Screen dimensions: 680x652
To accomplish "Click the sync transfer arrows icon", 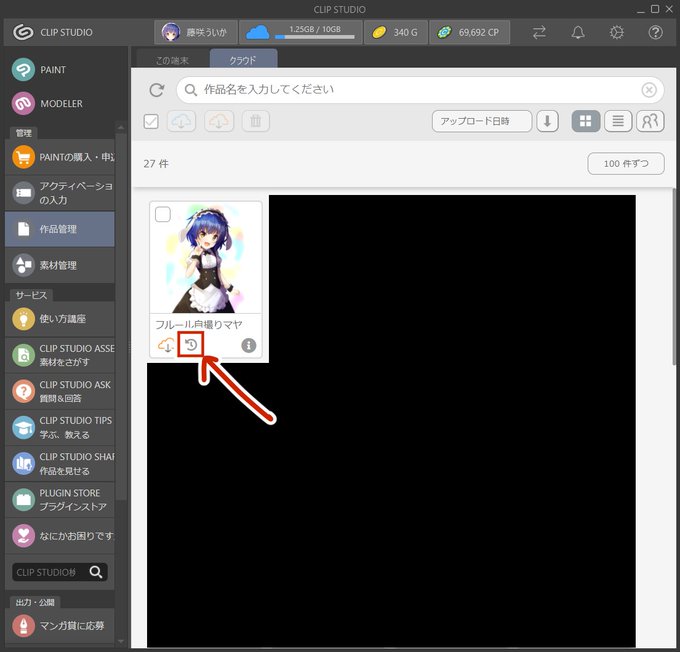I will coord(539,33).
